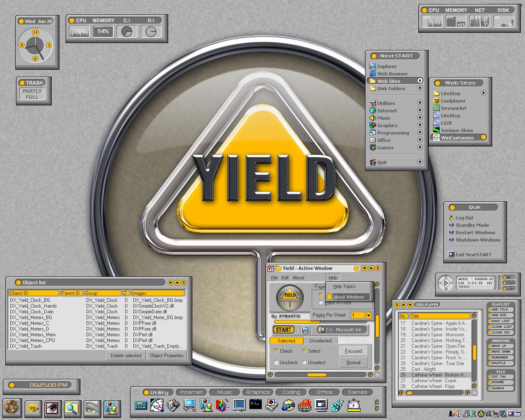Open the colorful books archive icon
This screenshot has width=525, height=420.
[x=222, y=406]
